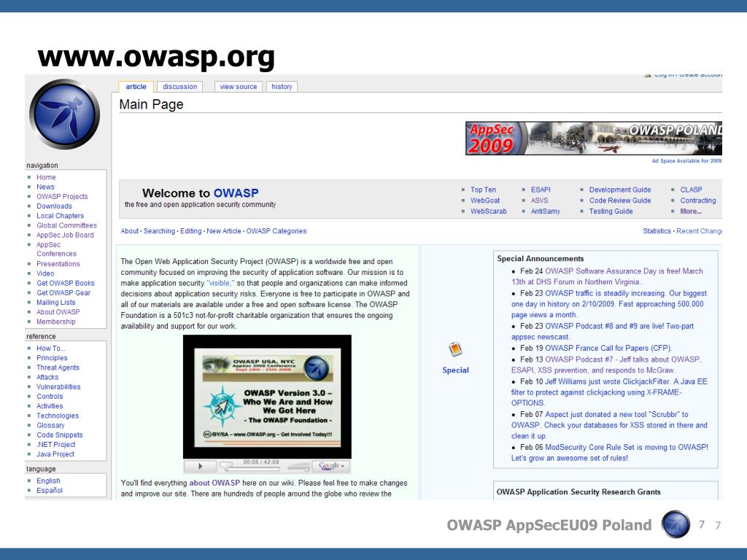Open the ASVS link
The image size is (747, 560).
(x=539, y=201)
